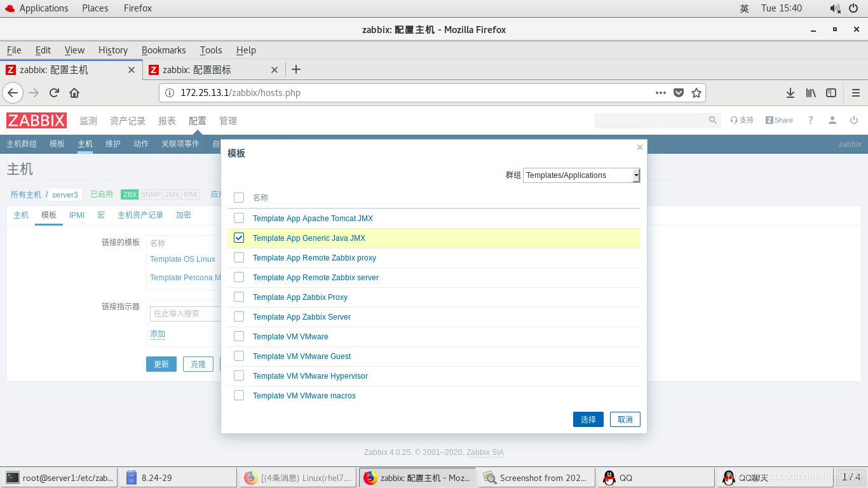
Task: Toggle the sidebar view icon
Action: click(831, 93)
